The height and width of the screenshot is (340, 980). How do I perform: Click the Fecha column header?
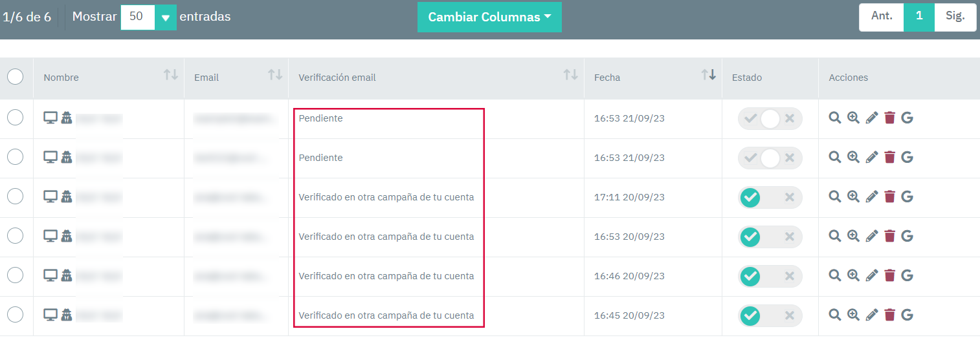pos(653,78)
